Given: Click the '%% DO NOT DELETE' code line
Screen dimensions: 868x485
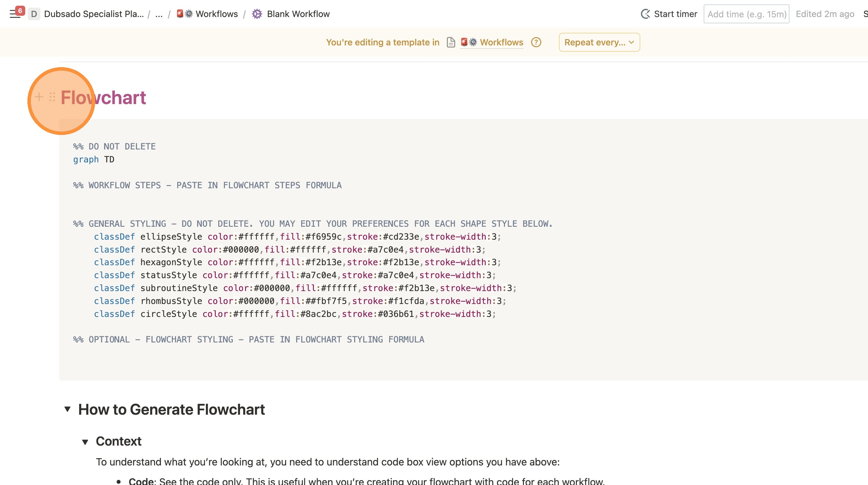Looking at the screenshot, I should click(x=114, y=147).
